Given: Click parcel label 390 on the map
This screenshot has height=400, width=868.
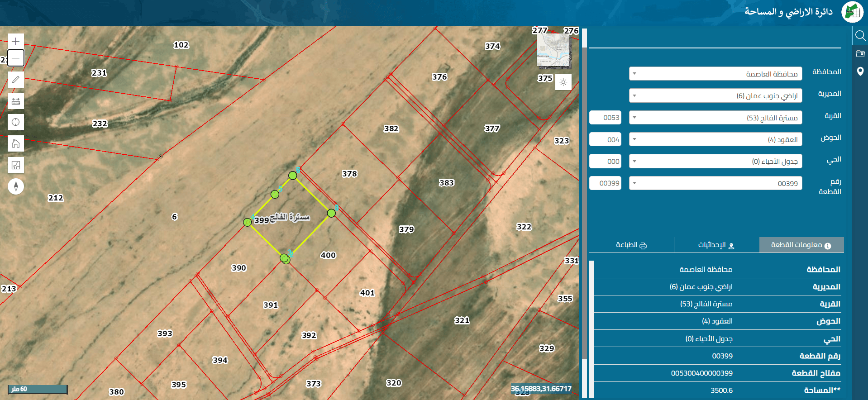Looking at the screenshot, I should point(239,268).
